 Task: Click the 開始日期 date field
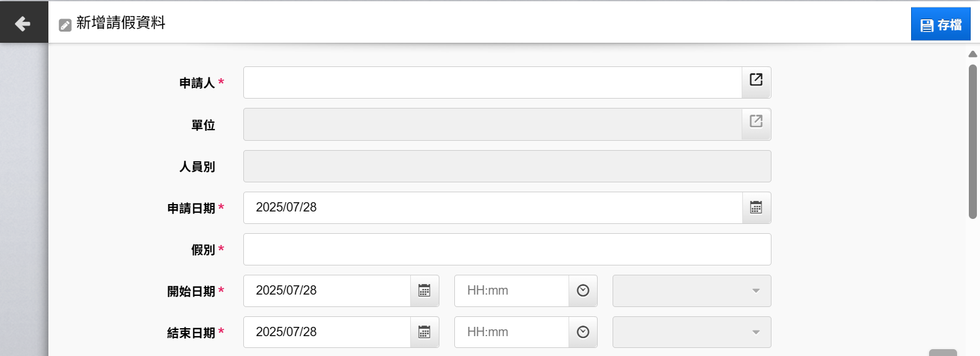(x=327, y=291)
